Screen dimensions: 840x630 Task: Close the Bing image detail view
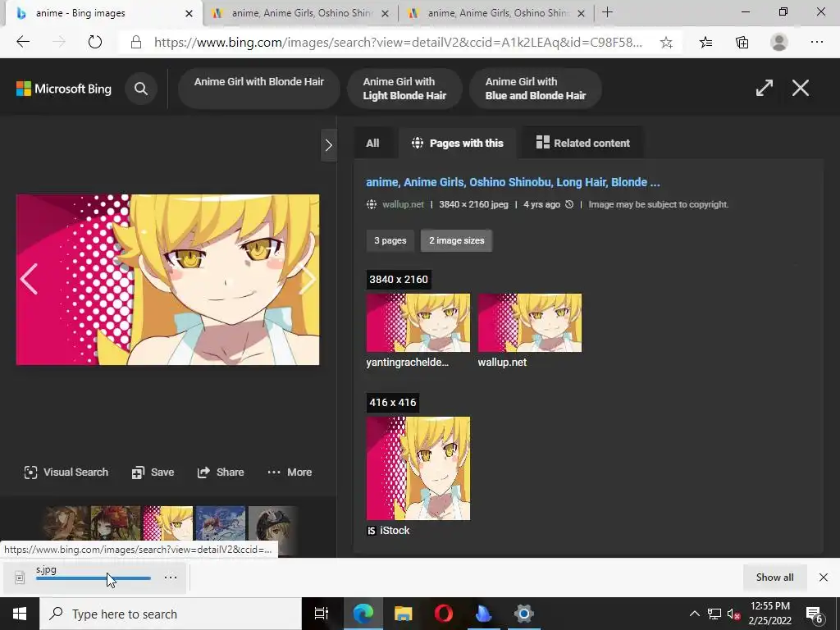pos(801,88)
